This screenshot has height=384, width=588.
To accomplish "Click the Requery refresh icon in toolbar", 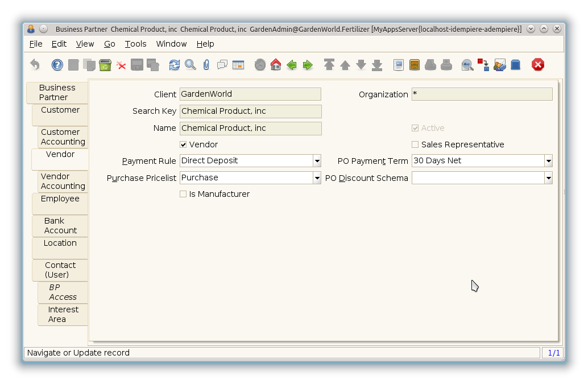I will (175, 65).
